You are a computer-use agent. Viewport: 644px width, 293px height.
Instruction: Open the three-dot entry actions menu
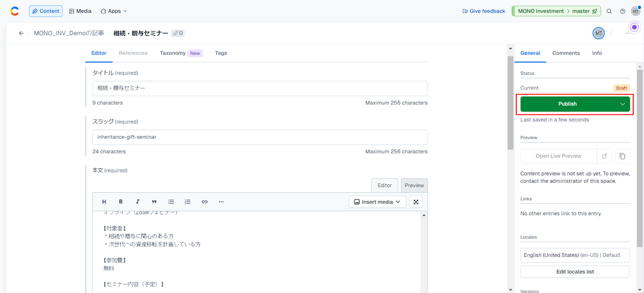[628, 33]
